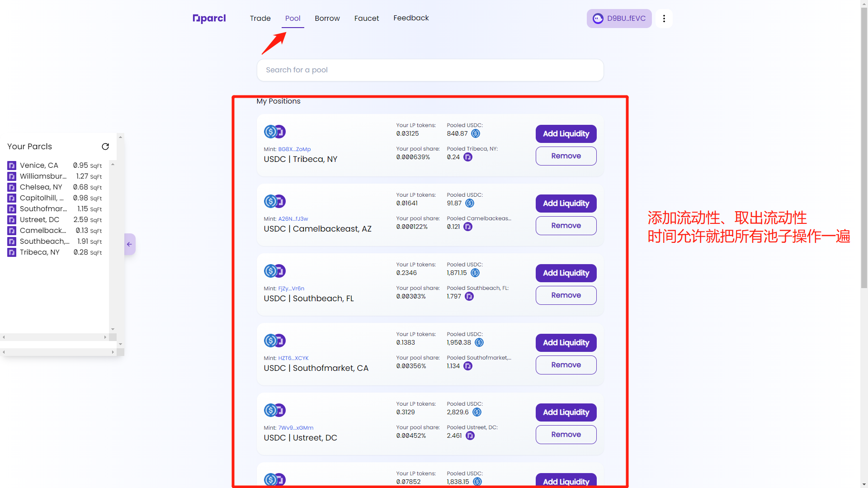Open mint address HZT6...XCYK link
The image size is (868, 488).
(x=293, y=358)
